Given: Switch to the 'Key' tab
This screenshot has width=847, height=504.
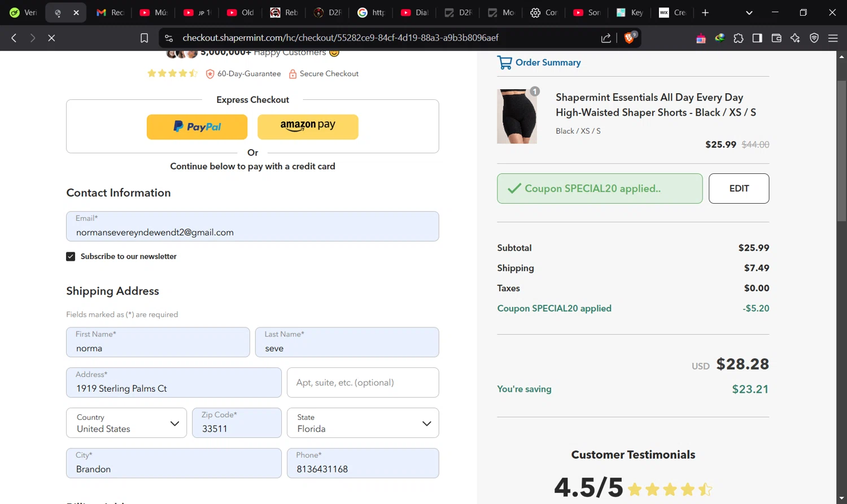Looking at the screenshot, I should click(x=630, y=12).
